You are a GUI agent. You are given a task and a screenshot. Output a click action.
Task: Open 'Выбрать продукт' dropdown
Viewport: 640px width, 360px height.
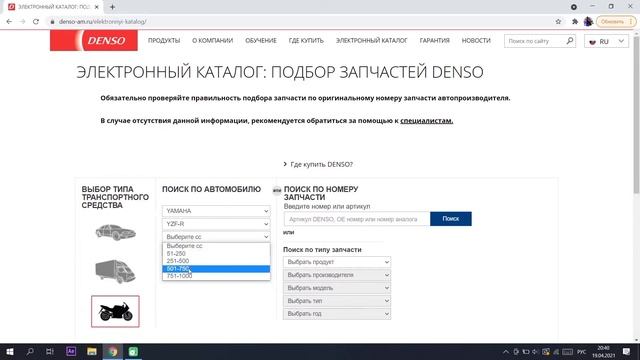pyautogui.click(x=337, y=262)
